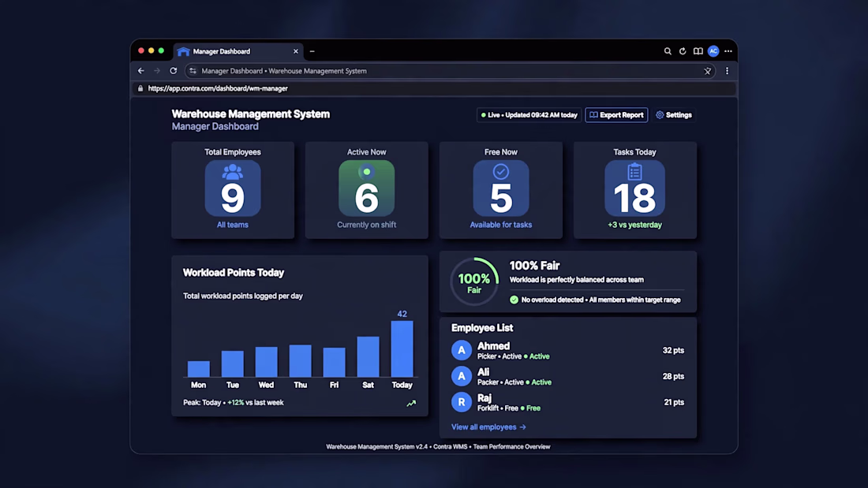Click the Live updated status badge
This screenshot has width=868, height=488.
coord(529,115)
